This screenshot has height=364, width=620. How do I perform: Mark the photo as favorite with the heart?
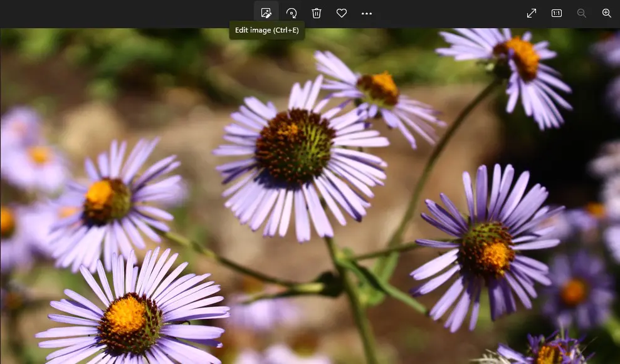point(342,13)
